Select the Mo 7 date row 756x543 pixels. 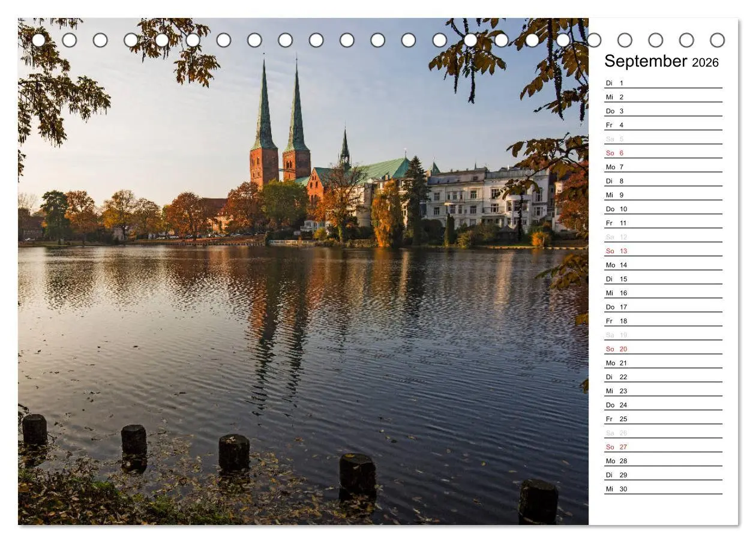[663, 167]
